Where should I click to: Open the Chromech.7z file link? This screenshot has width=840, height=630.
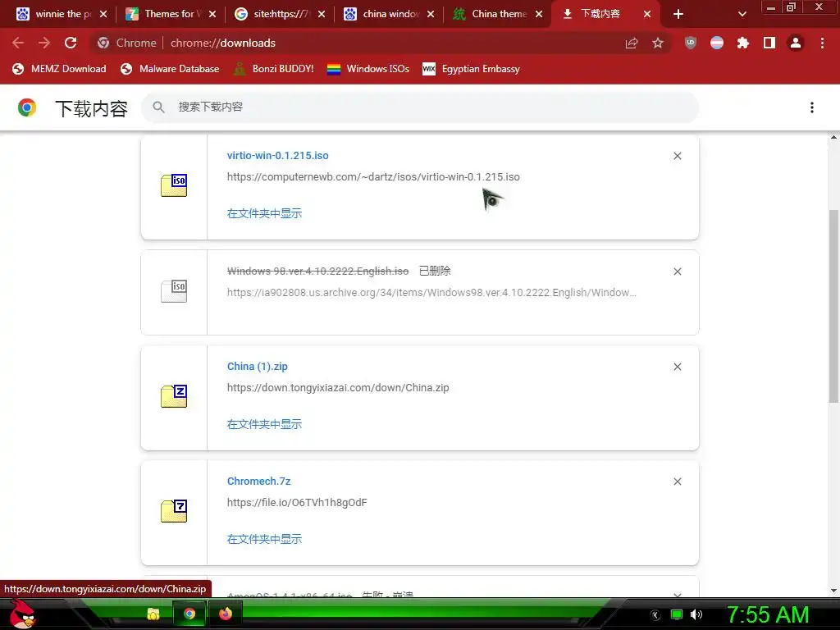[258, 481]
